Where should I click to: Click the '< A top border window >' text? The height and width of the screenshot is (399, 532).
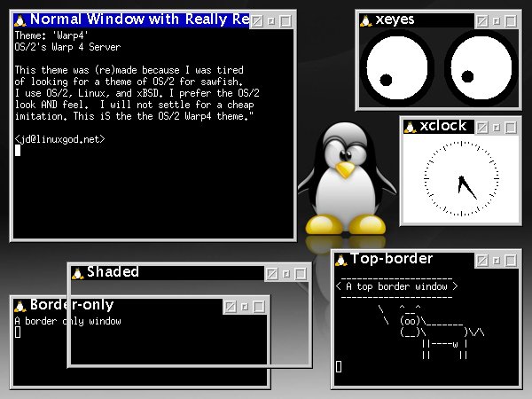(x=396, y=286)
